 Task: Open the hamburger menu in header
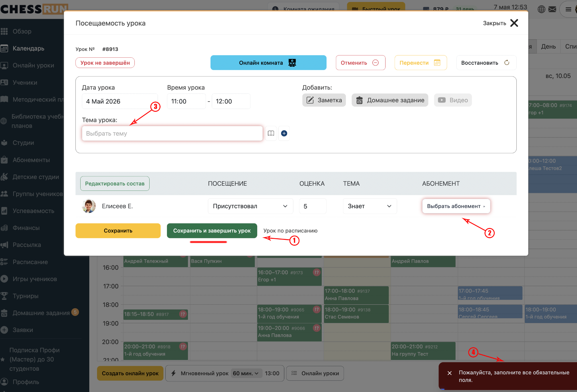click(x=569, y=9)
